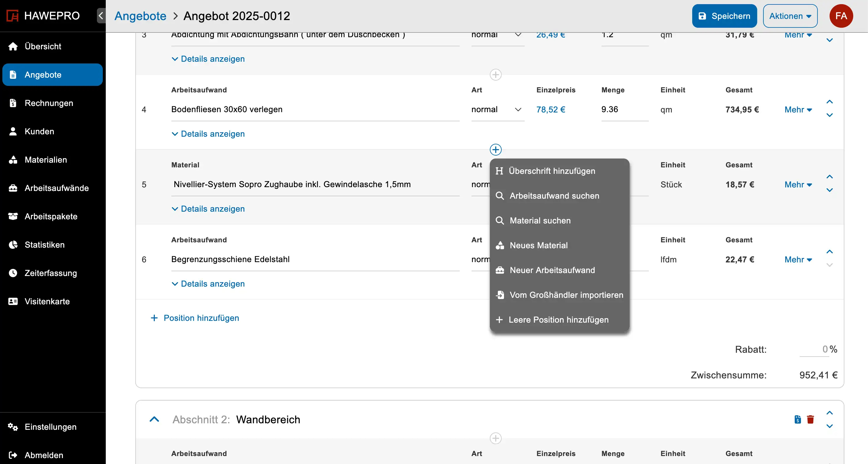Move Abschnitt 2 down with arrow
This screenshot has width=868, height=464.
tap(830, 426)
